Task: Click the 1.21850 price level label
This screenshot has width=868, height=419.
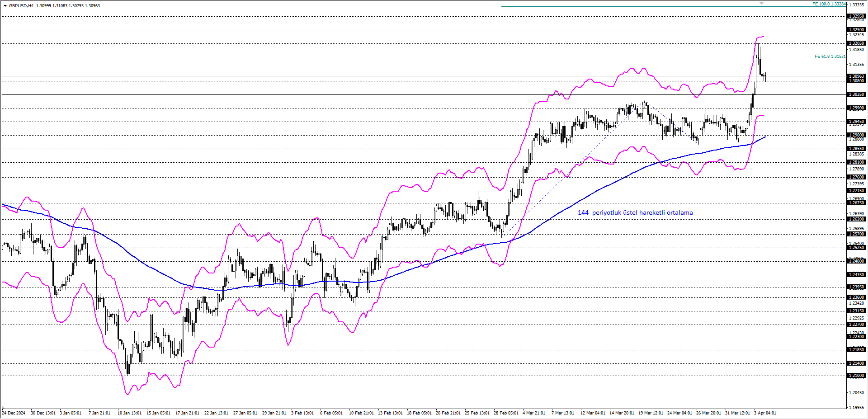Action: [x=856, y=350]
